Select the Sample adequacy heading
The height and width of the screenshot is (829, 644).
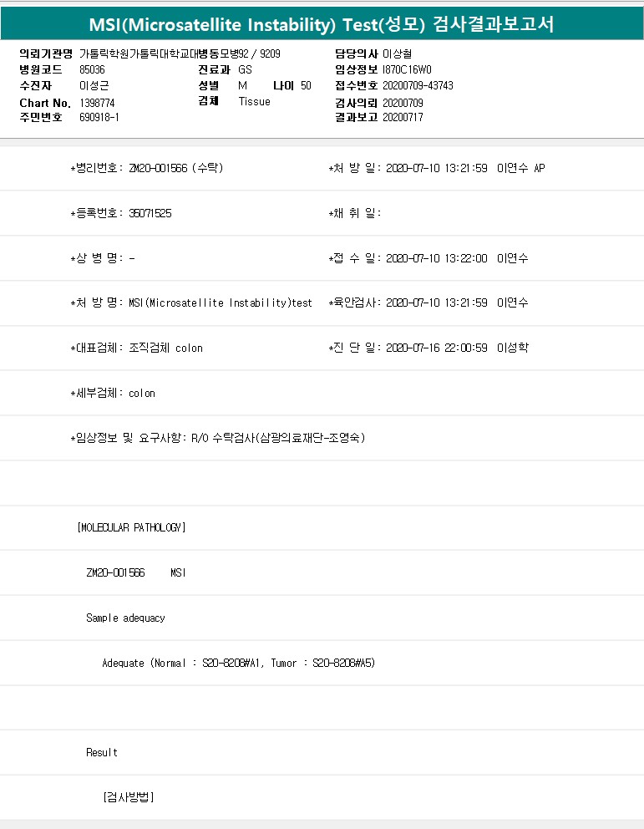(126, 618)
